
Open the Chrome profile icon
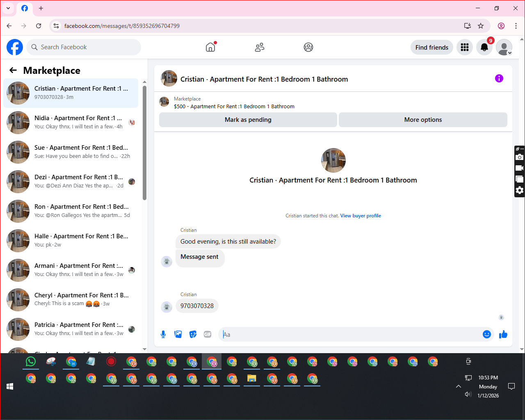coord(501,26)
